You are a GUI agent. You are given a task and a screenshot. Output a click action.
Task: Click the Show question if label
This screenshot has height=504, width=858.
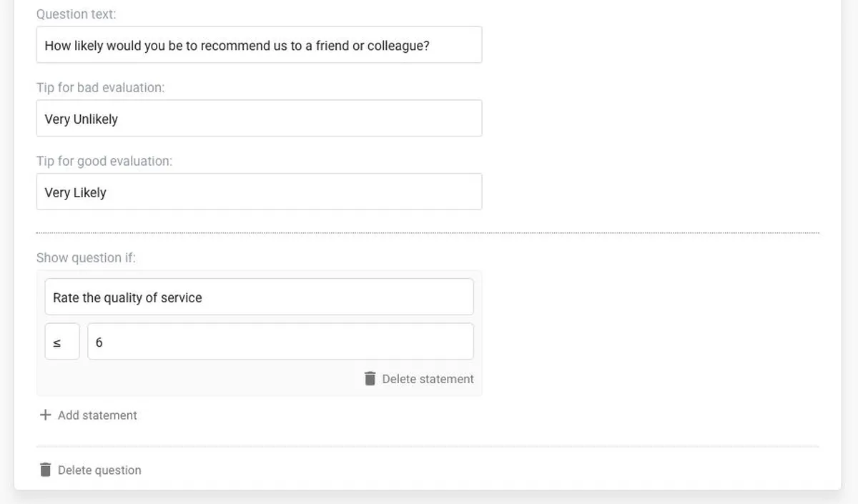click(x=86, y=257)
